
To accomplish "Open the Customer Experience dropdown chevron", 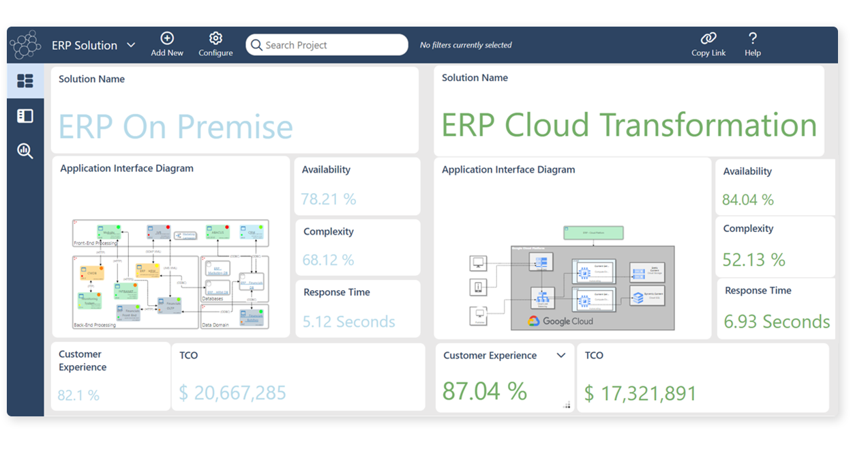I will [x=561, y=356].
